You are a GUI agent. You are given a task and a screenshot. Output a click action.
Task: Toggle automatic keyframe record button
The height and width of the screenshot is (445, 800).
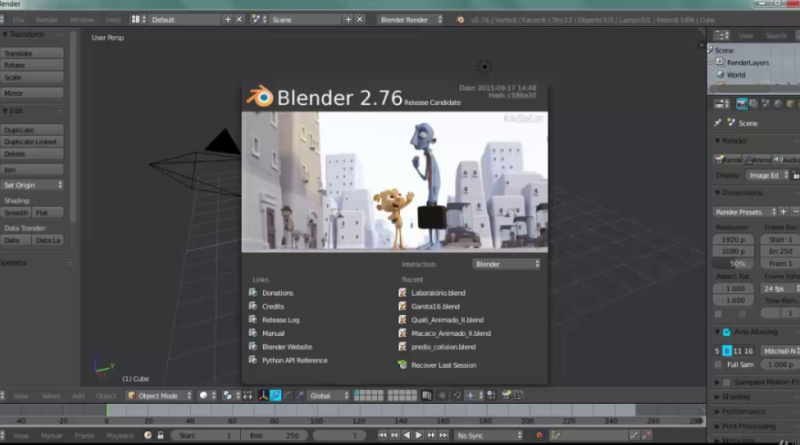[x=539, y=435]
